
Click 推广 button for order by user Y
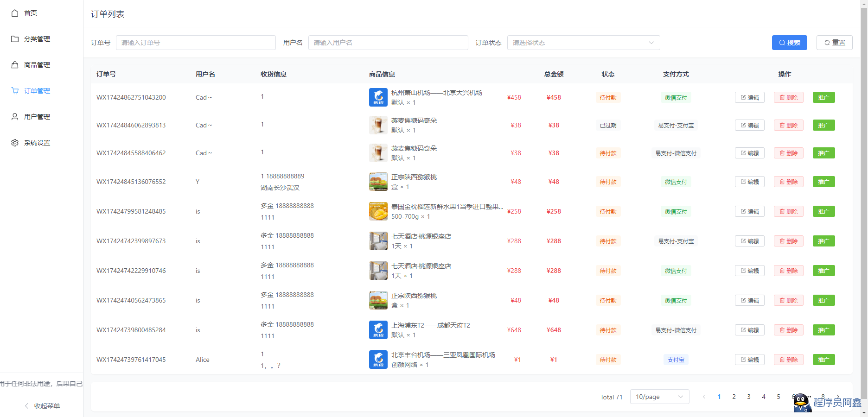823,182
